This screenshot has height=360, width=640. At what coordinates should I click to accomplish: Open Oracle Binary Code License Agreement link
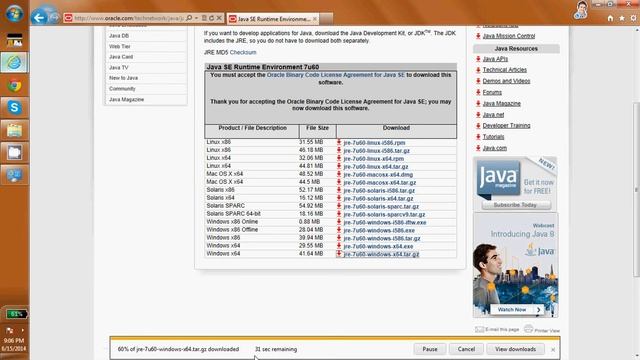(x=336, y=75)
